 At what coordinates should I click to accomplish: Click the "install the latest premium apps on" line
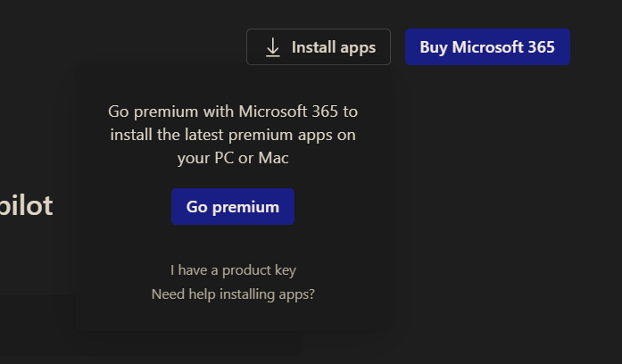pos(233,135)
